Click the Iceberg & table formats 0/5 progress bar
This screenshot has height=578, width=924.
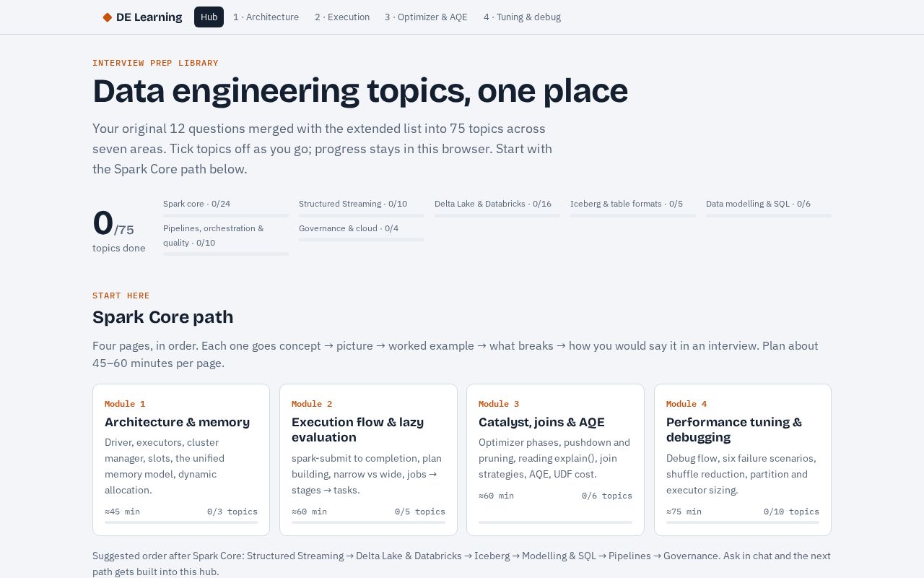[633, 215]
